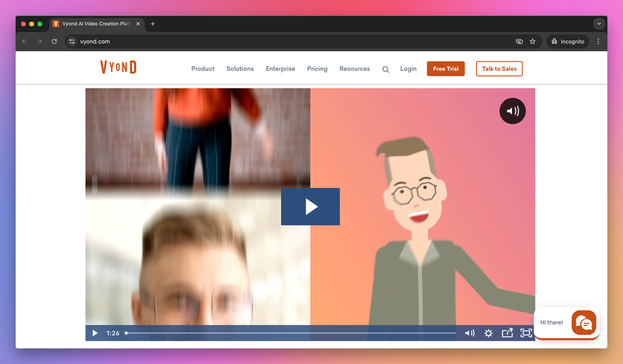Click the video share icon
Image resolution: width=623 pixels, height=364 pixels.
[507, 333]
